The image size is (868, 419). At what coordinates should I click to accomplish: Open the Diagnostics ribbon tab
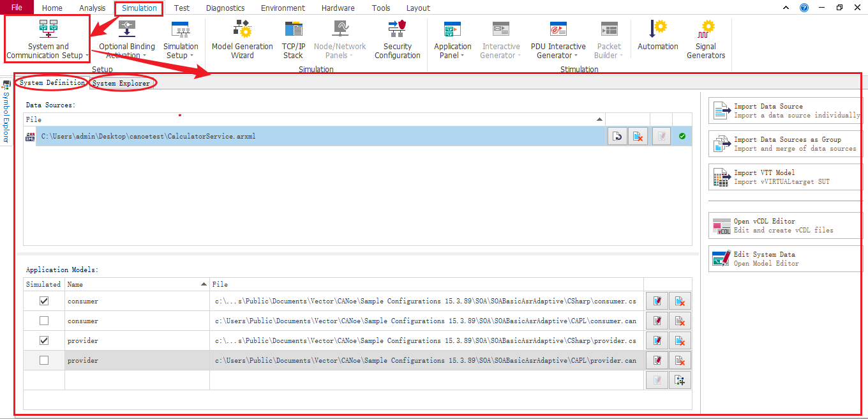(225, 8)
